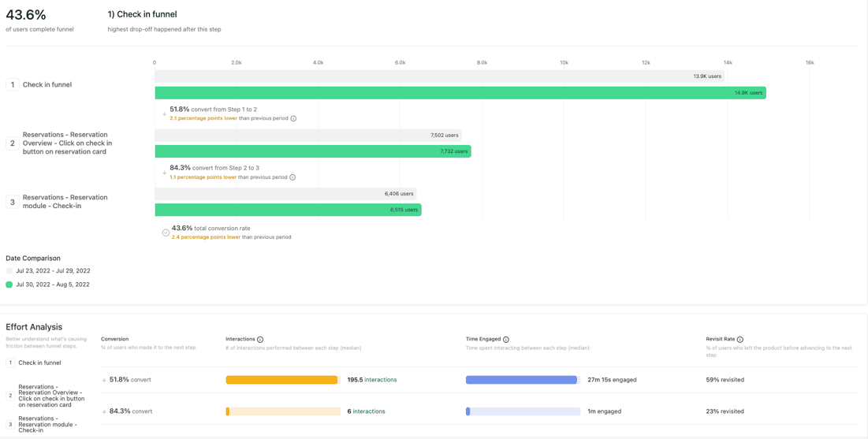Open the 195.5 interactions link
The image size is (868, 439).
(x=372, y=380)
